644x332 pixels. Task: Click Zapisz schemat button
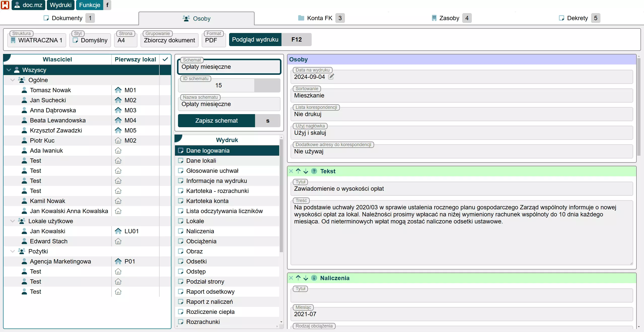pyautogui.click(x=217, y=121)
